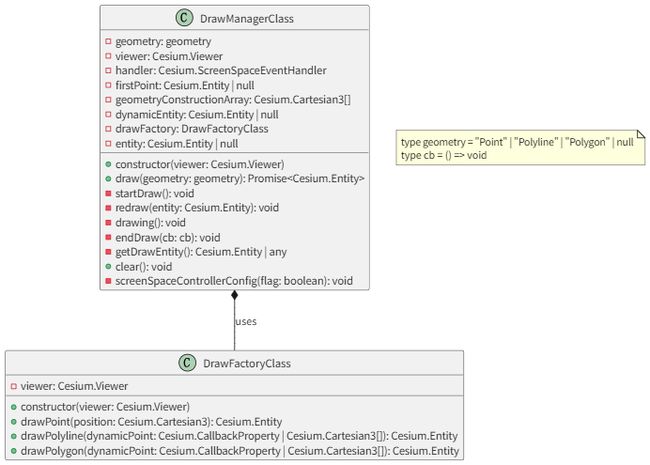This screenshot has width=650, height=465.
Task: Click the DrawFactoryClass circled C icon
Action: (x=187, y=363)
